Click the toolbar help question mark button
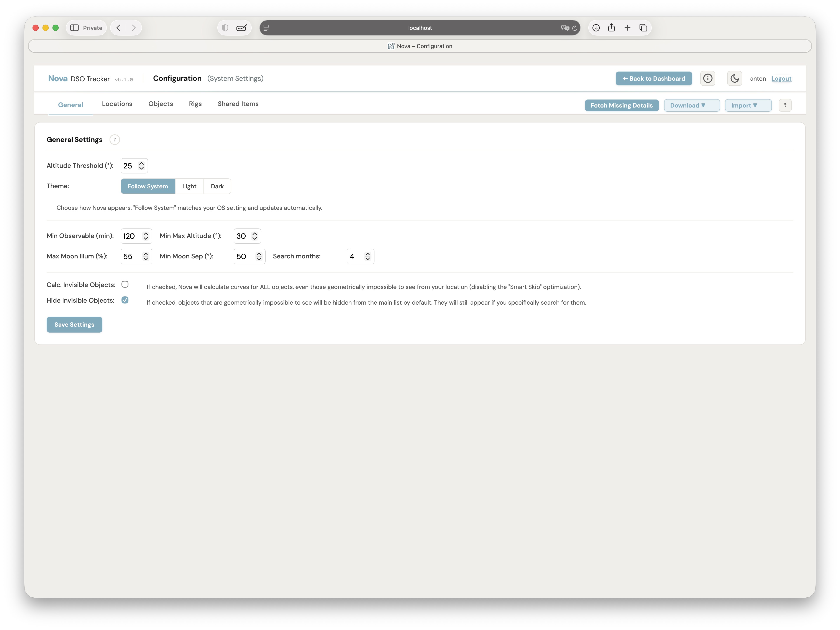This screenshot has height=630, width=840. pos(785,105)
